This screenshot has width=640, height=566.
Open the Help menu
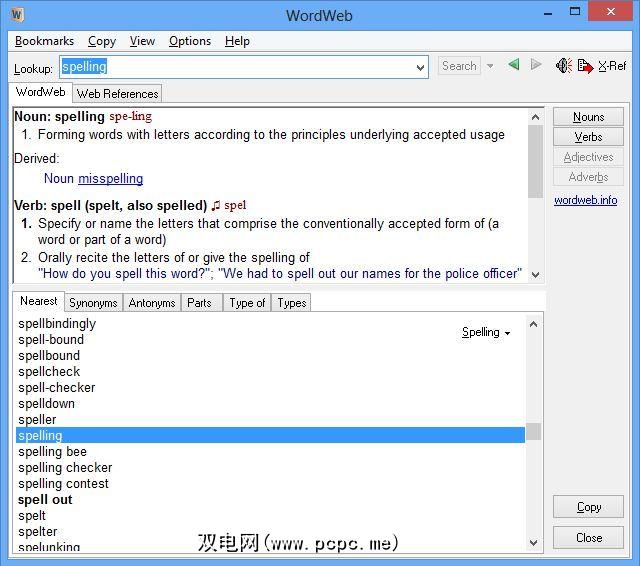[x=237, y=41]
